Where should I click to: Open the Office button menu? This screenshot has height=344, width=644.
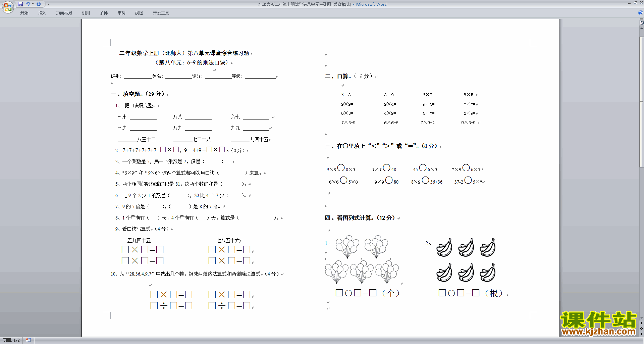pos(7,7)
